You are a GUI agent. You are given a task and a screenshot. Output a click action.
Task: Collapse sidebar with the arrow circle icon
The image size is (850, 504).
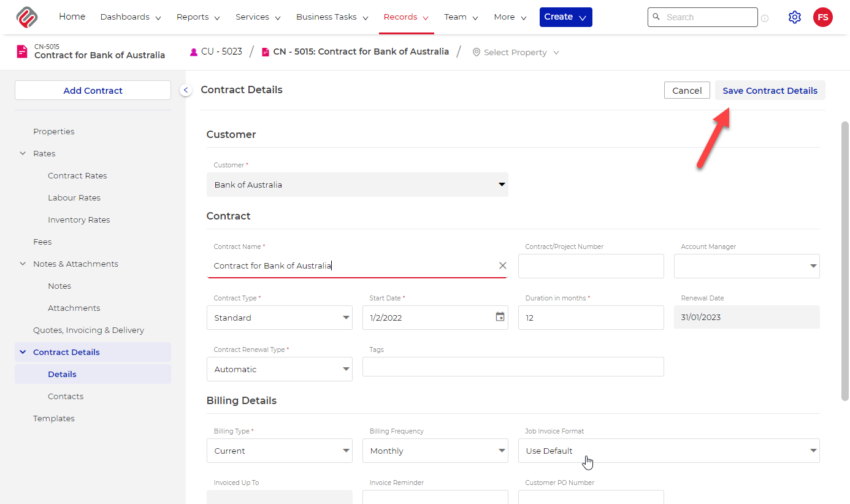[x=186, y=90]
